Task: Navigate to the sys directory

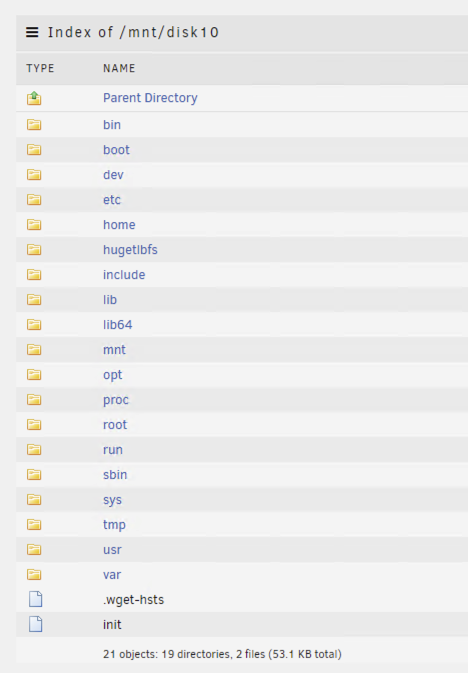Action: [x=112, y=500]
